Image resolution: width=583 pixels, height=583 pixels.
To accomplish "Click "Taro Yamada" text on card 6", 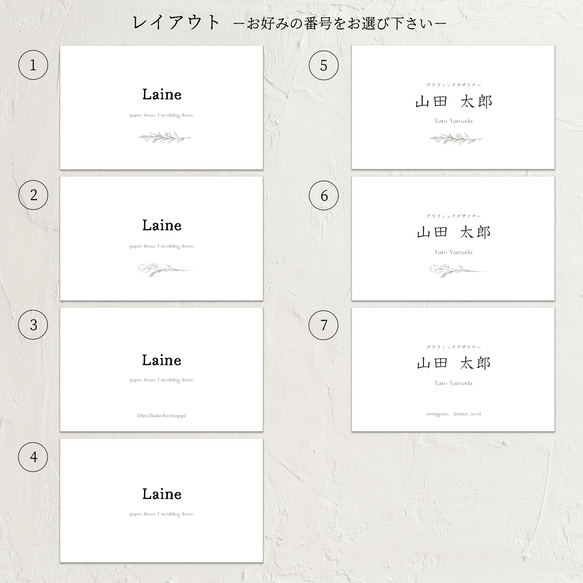I will coord(454,252).
